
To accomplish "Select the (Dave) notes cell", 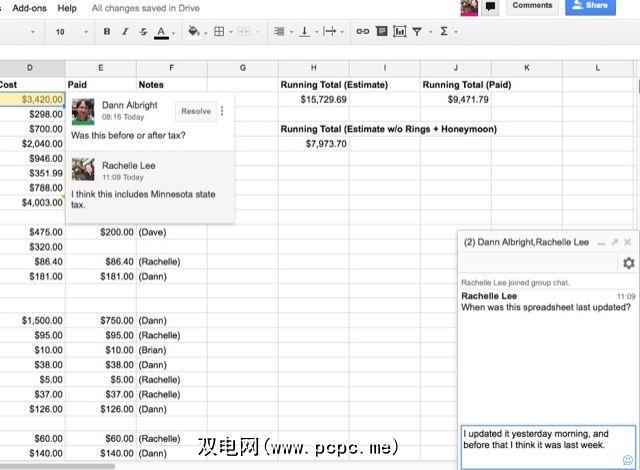I will [x=171, y=232].
